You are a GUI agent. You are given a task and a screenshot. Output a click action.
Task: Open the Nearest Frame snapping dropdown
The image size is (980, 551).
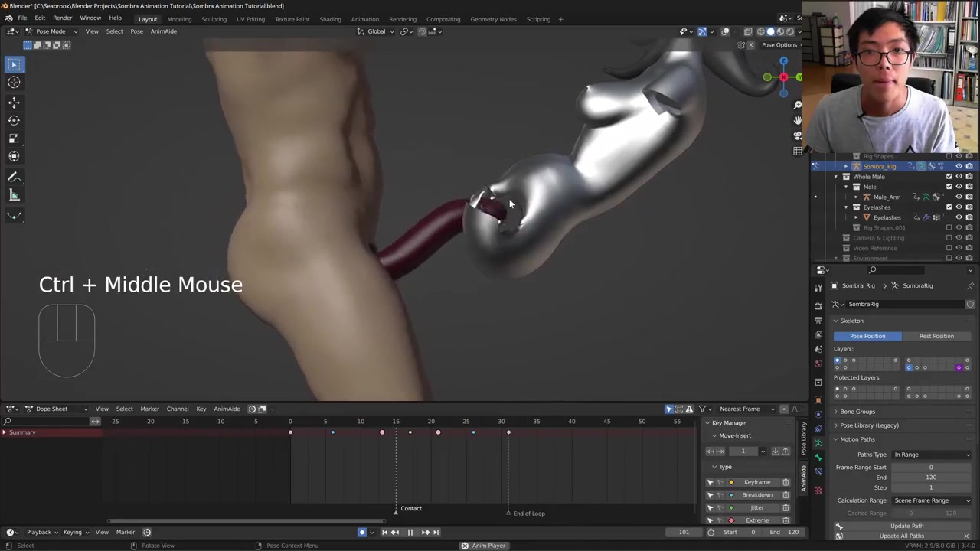(743, 409)
